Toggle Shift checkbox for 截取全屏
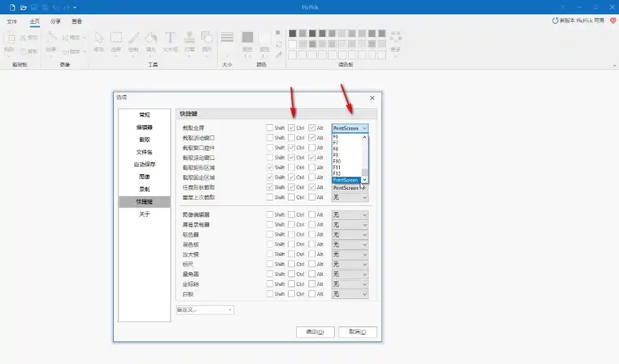This screenshot has width=619, height=364. [270, 128]
